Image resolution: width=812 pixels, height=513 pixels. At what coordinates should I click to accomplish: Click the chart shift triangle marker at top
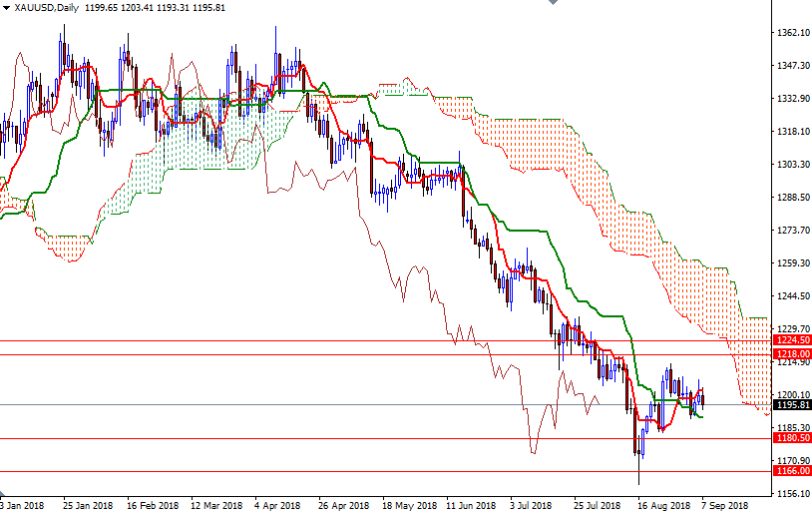pyautogui.click(x=549, y=4)
